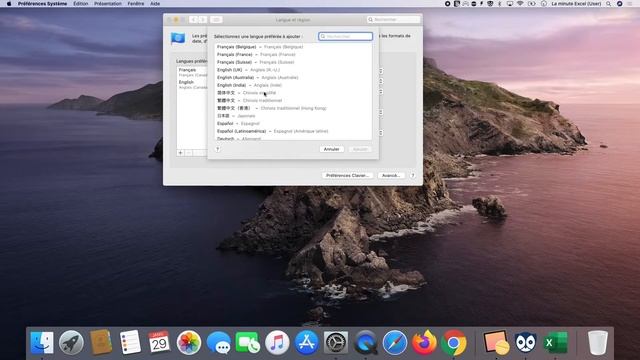Open Reminders list icon in Dock
This screenshot has width=640, height=360.
(130, 342)
